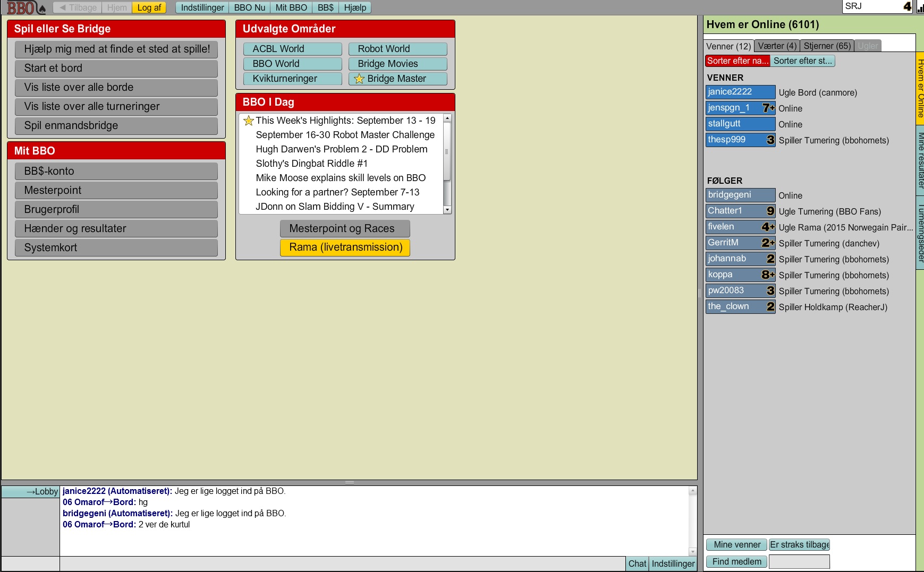Open ACBL World area

coord(293,49)
